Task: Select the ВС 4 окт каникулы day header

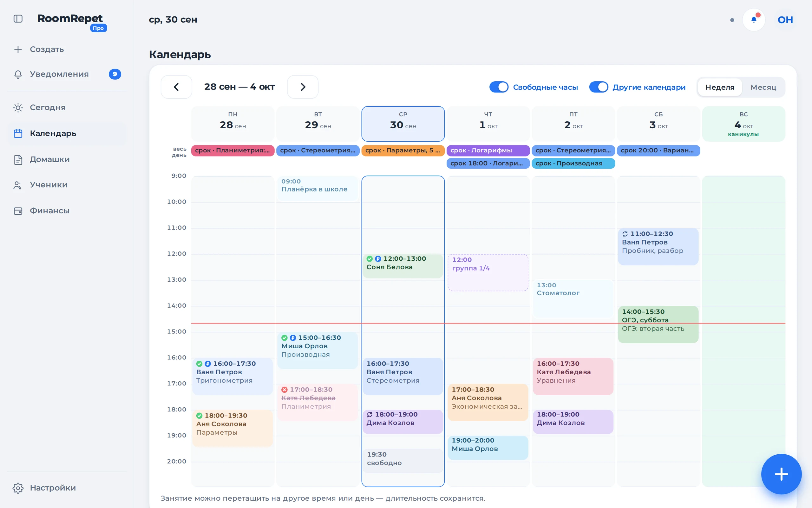Action: (x=743, y=124)
